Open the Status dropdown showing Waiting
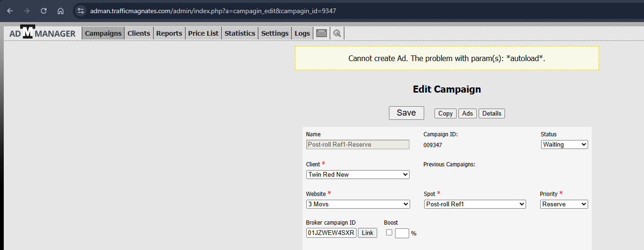This screenshot has height=250, width=644. 564,145
